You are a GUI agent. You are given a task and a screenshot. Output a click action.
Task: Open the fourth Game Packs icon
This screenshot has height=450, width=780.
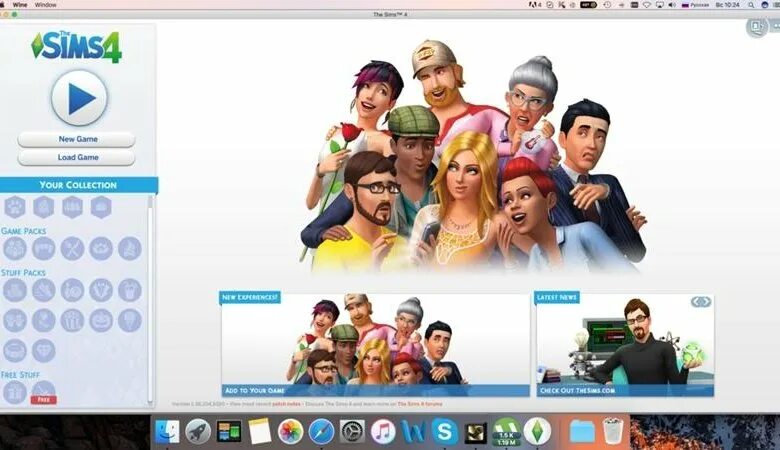pyautogui.click(x=101, y=248)
